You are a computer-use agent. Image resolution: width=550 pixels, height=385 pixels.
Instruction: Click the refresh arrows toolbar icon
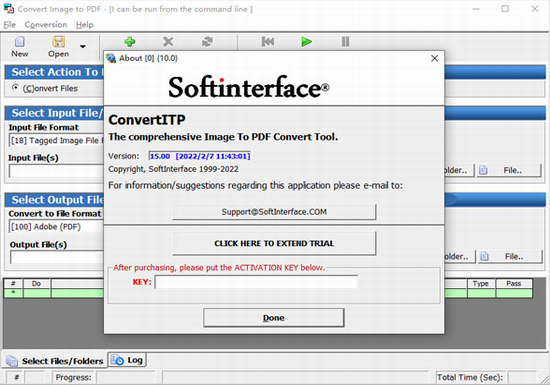coord(207,42)
